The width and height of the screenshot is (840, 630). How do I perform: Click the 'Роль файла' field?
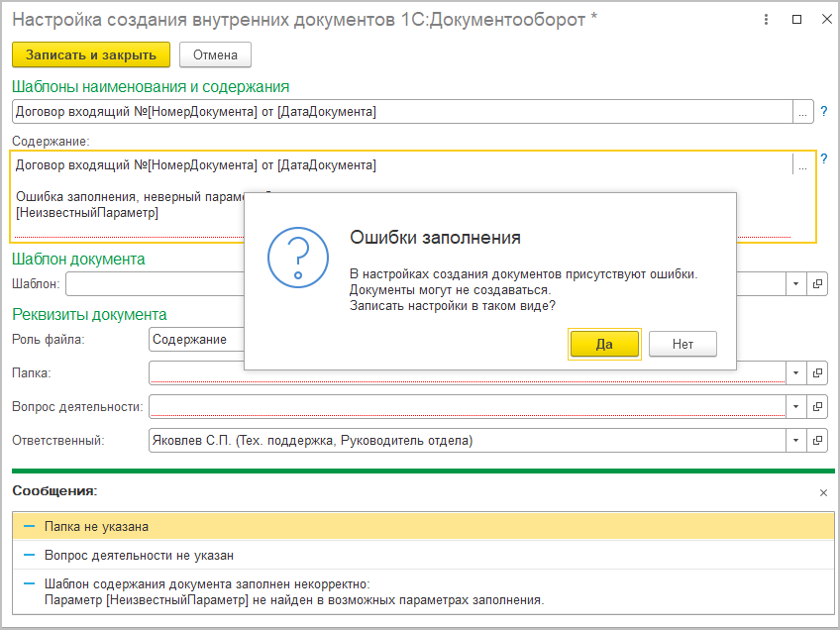tap(196, 340)
